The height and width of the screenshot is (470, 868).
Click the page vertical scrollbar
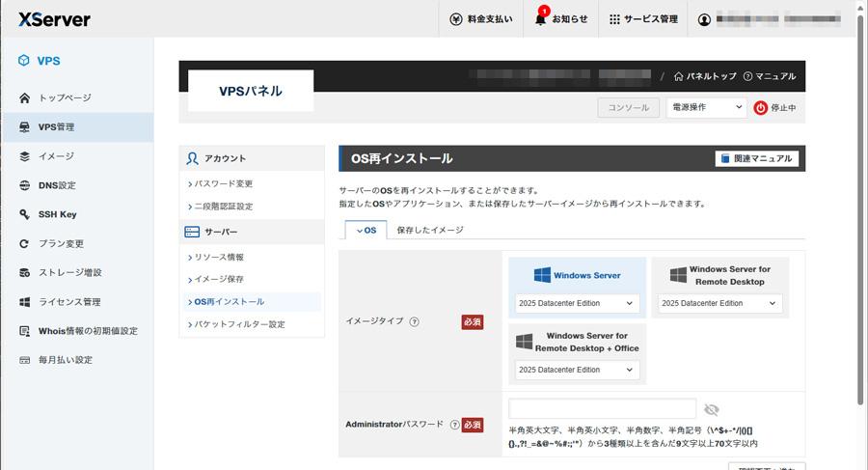[x=859, y=210]
